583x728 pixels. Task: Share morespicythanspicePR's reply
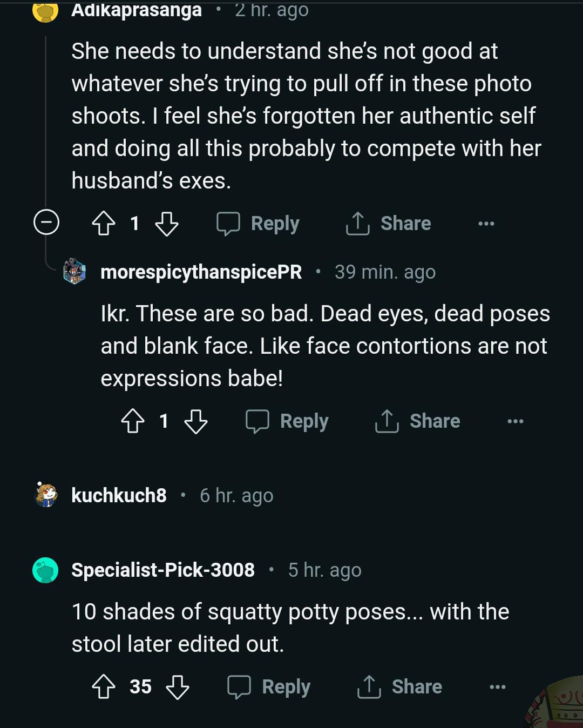(417, 421)
